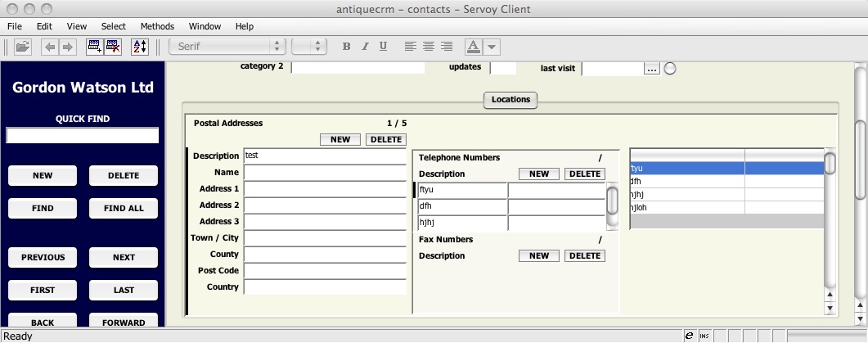Click the last visit input field

pyautogui.click(x=613, y=69)
